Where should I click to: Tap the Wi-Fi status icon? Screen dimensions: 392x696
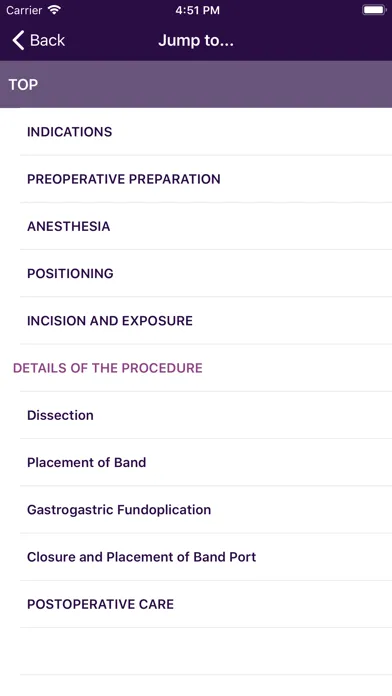pos(55,10)
